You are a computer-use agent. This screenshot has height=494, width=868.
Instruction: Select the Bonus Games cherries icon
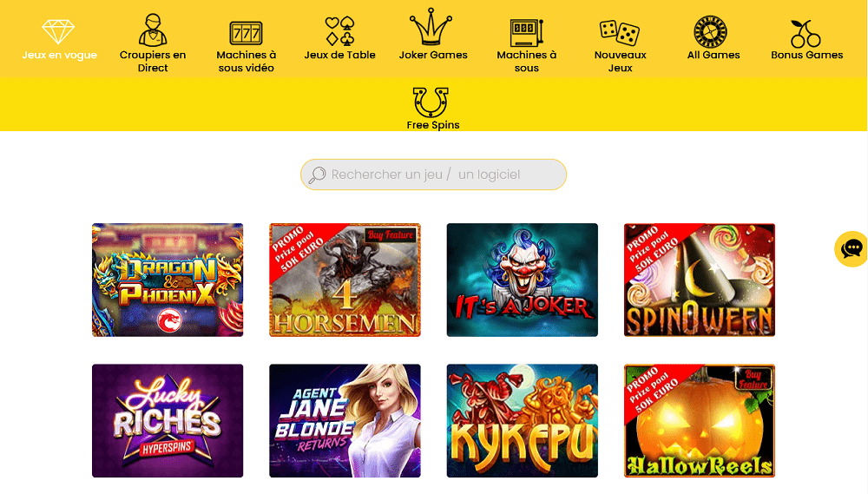pyautogui.click(x=806, y=34)
